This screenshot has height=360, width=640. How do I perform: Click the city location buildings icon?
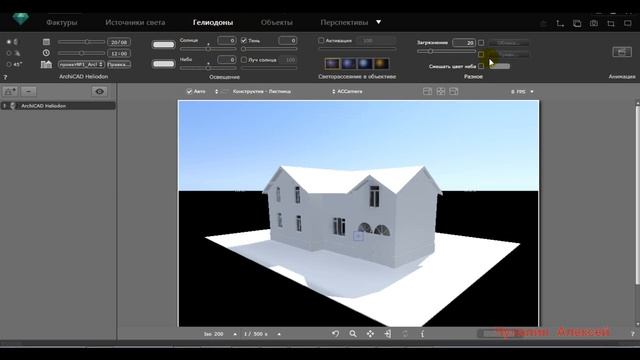point(46,64)
